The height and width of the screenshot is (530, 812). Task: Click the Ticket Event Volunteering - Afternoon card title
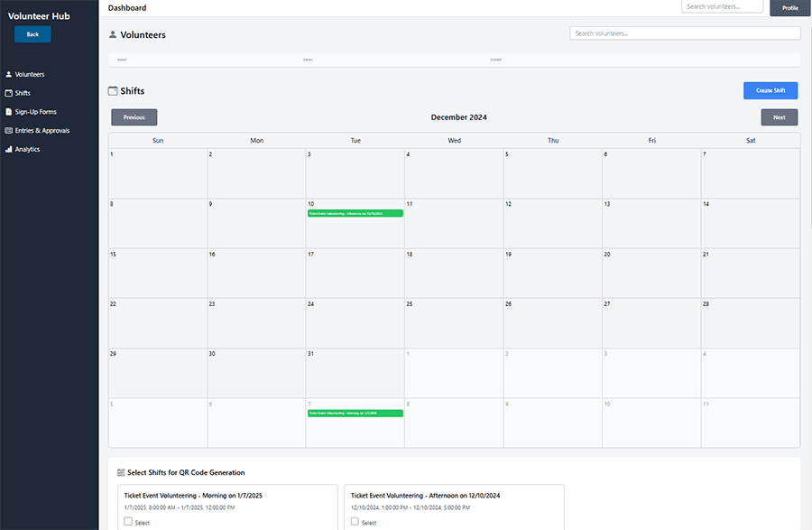click(426, 496)
